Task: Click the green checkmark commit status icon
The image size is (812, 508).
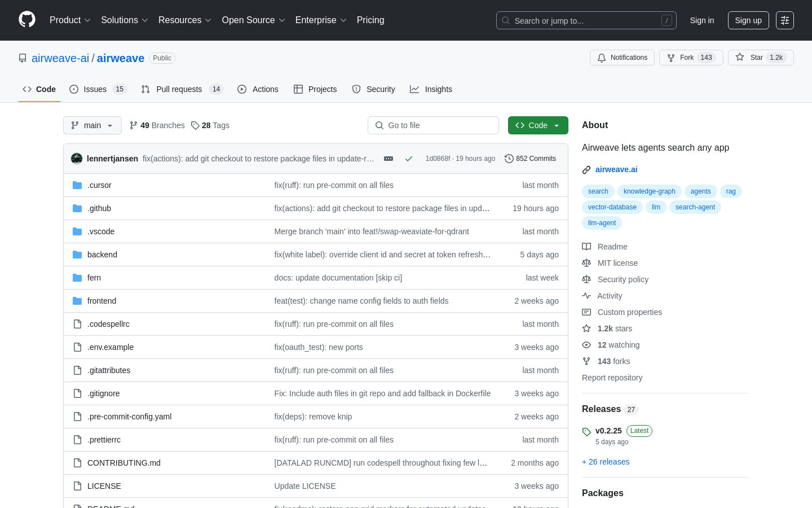Action: click(409, 159)
